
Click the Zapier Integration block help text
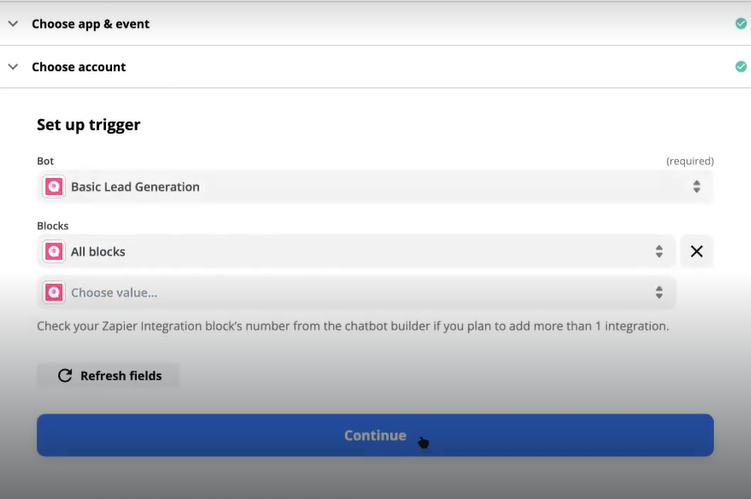coord(353,327)
